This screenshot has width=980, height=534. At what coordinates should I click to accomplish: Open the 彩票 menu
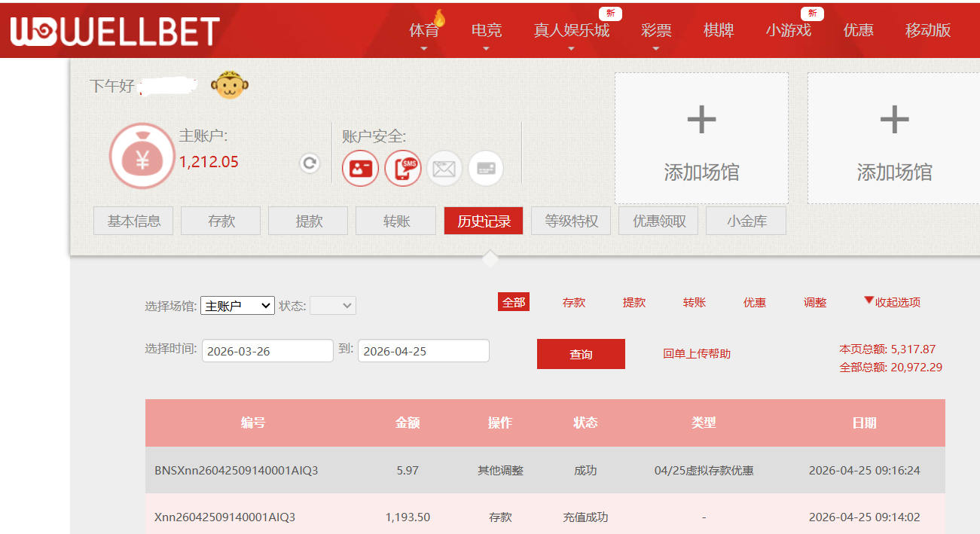pos(656,31)
